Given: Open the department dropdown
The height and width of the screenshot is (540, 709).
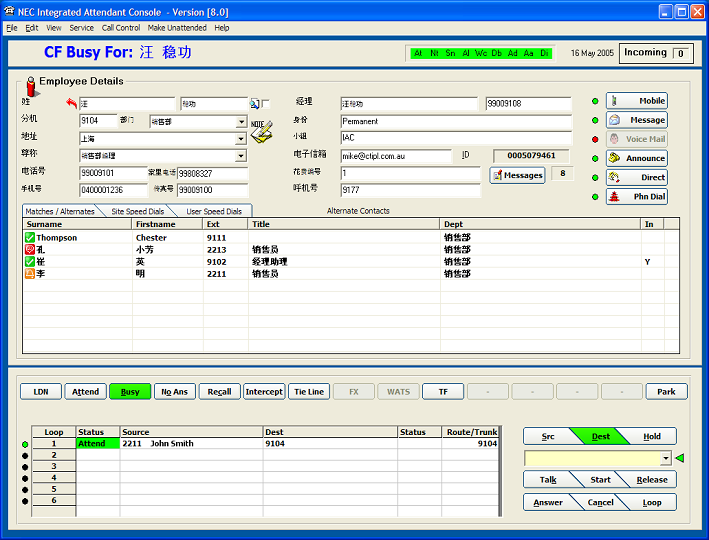Looking at the screenshot, I should 241,122.
